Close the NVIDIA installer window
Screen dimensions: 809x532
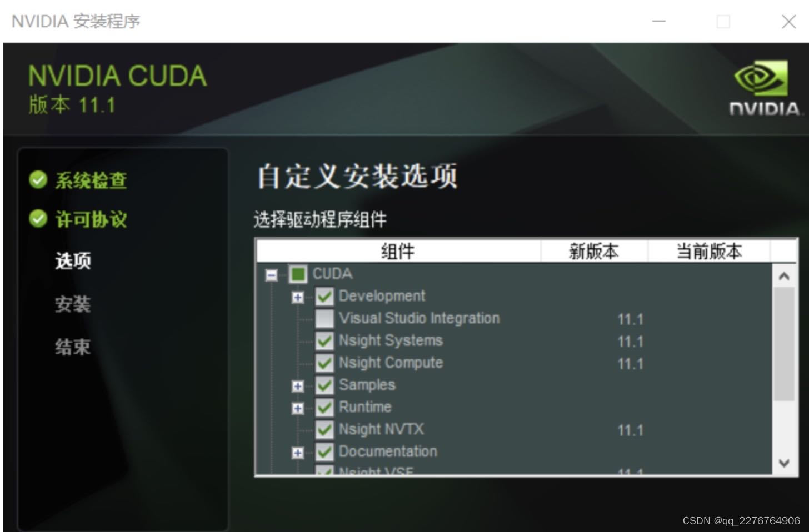coord(788,21)
